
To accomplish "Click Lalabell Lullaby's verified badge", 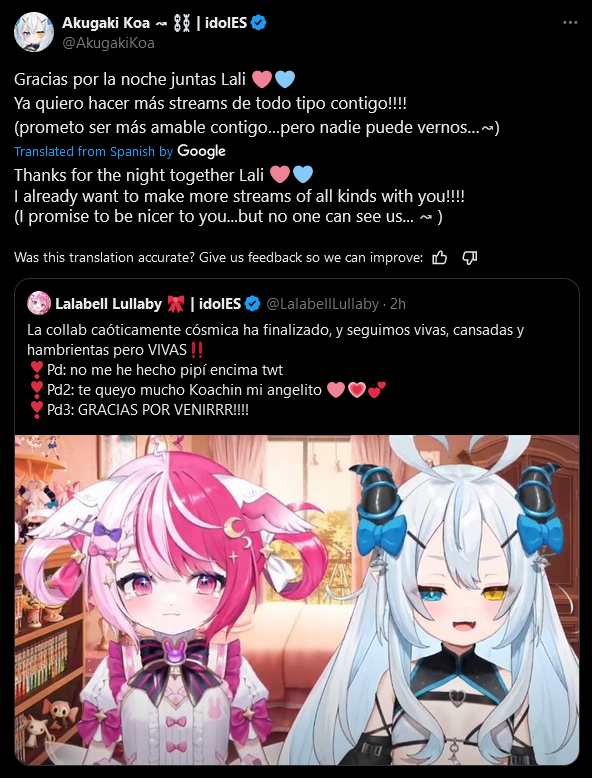I will coord(253,303).
